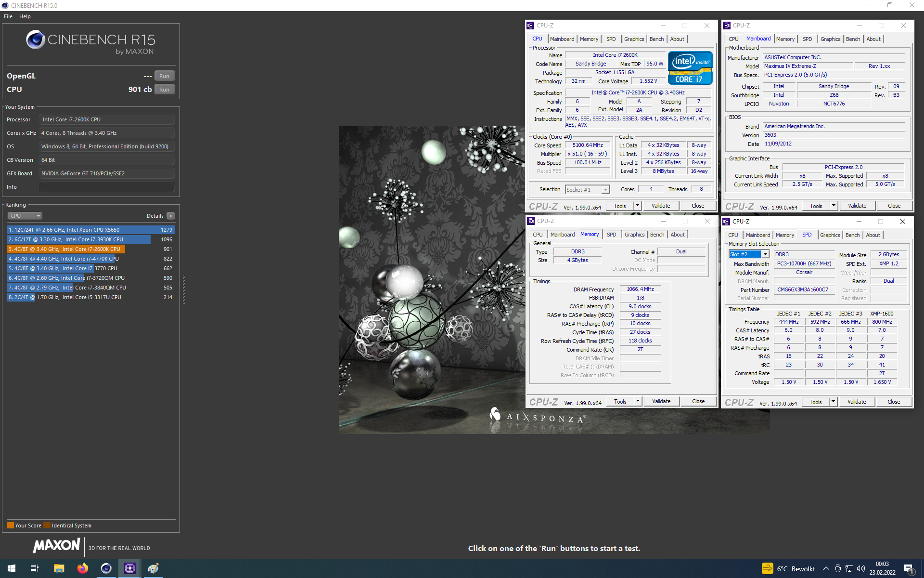Image resolution: width=924 pixels, height=578 pixels.
Task: Switch to CPU-Z taskbar icon
Action: [x=129, y=568]
